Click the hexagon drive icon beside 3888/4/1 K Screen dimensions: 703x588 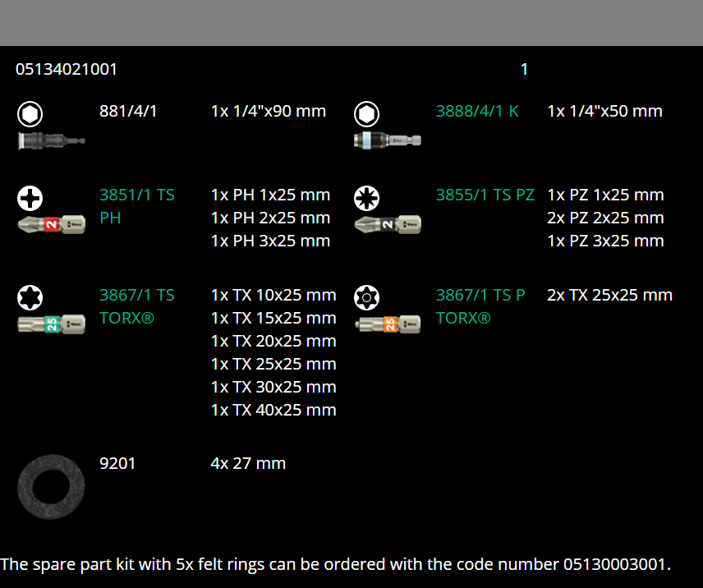(x=366, y=114)
